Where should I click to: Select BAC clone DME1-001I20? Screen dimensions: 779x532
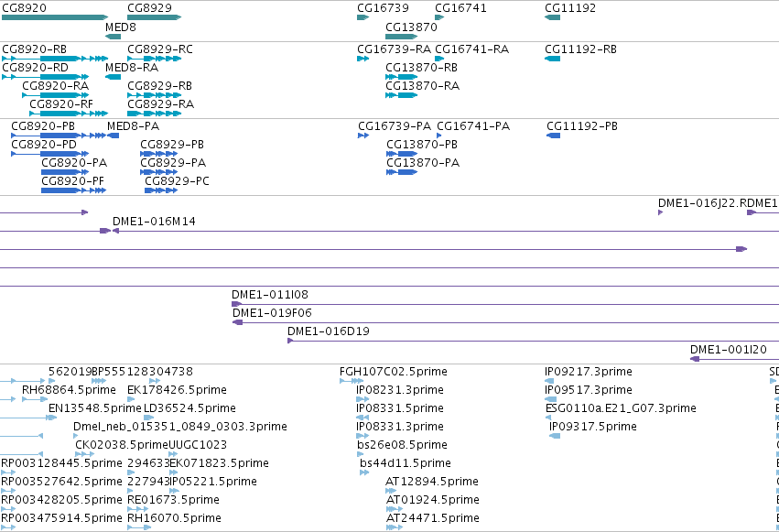pos(729,350)
